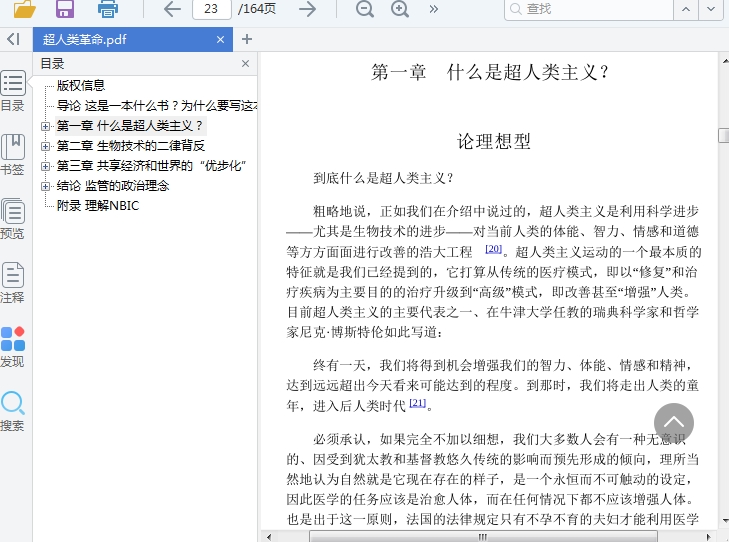Image resolution: width=729 pixels, height=542 pixels.
Task: Close the 超人类革命.pdf tab
Action: pyautogui.click(x=220, y=40)
